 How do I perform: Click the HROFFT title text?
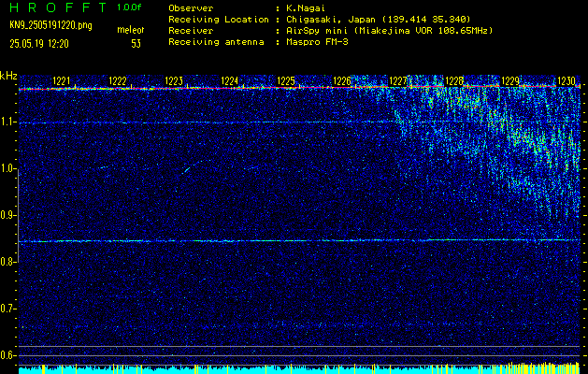(58, 7)
